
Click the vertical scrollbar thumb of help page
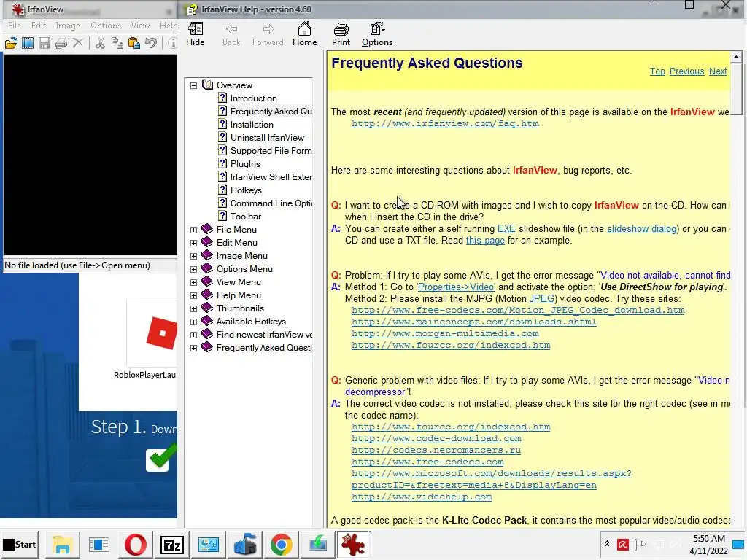click(x=736, y=89)
